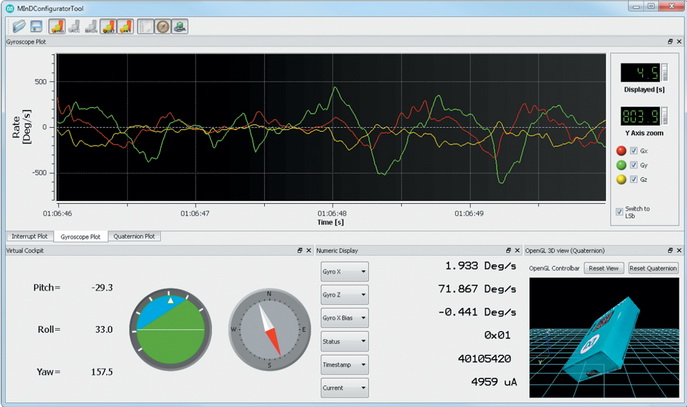This screenshot has width=687, height=407.
Task: Click the Yaw value 157.5
Action: [102, 372]
